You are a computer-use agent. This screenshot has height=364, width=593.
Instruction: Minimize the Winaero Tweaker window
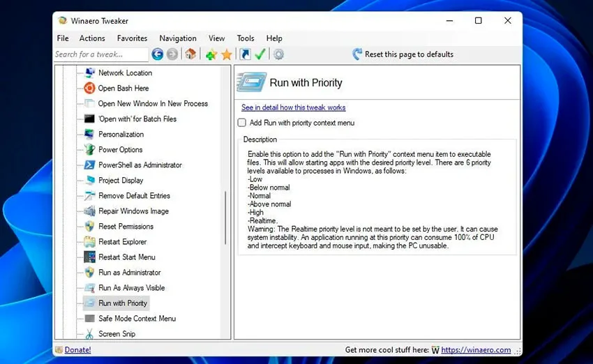(x=449, y=20)
